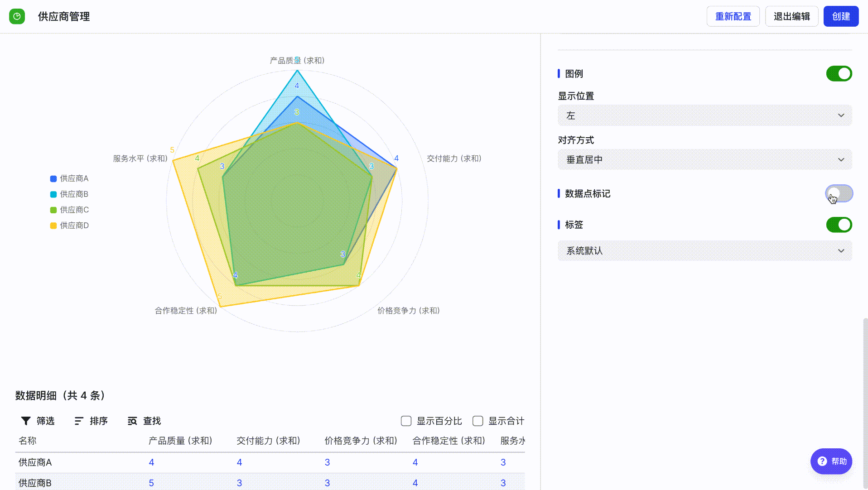Click the filter funnel icon
Viewport: 868px width, 490px height.
(x=26, y=421)
